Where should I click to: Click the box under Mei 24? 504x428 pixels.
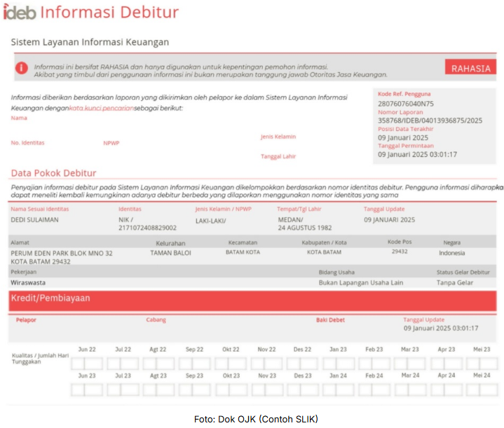[481, 389]
